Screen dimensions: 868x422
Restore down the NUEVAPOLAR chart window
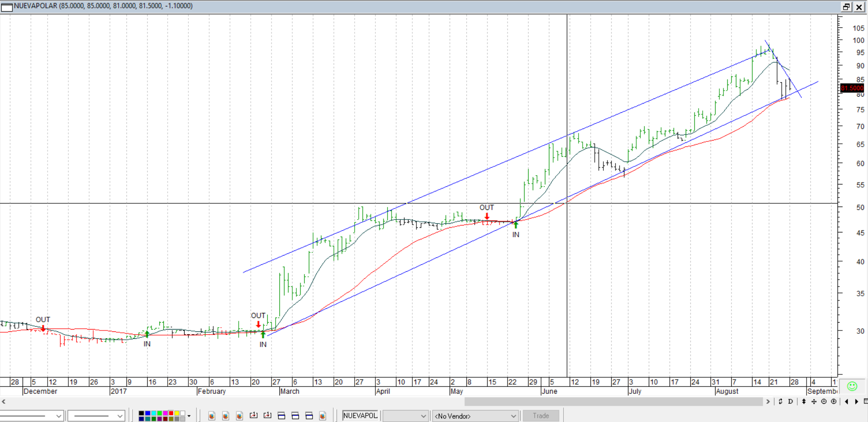click(x=846, y=6)
